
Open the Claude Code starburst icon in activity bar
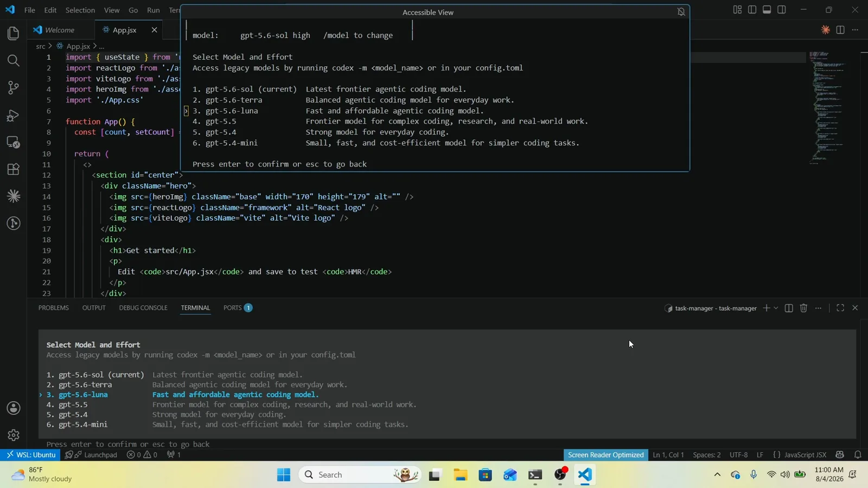coord(14,196)
